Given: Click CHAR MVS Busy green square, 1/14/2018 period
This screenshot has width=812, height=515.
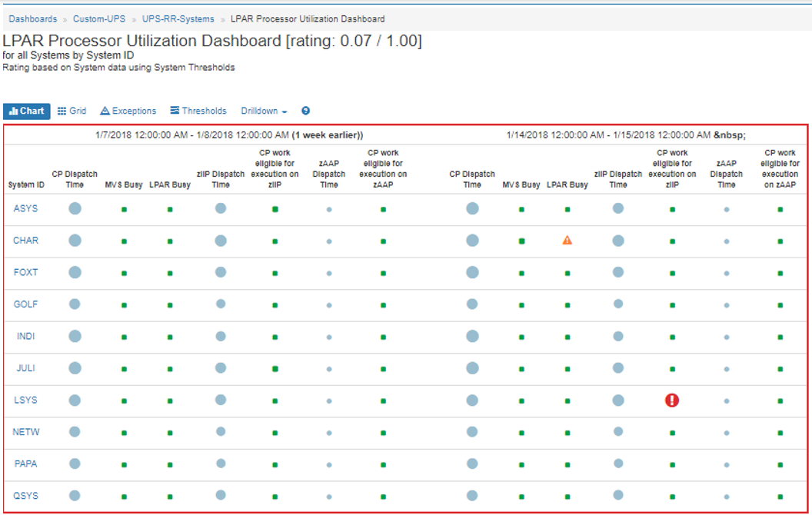Looking at the screenshot, I should (x=521, y=241).
